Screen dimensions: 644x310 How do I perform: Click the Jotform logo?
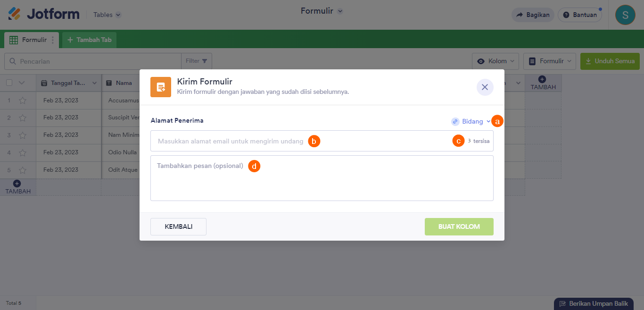click(x=44, y=14)
